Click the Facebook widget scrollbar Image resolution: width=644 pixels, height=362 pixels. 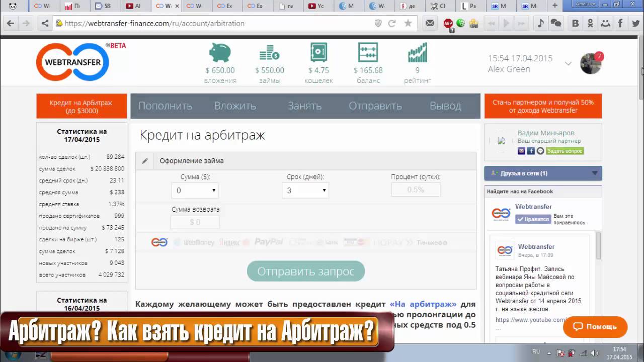598,246
